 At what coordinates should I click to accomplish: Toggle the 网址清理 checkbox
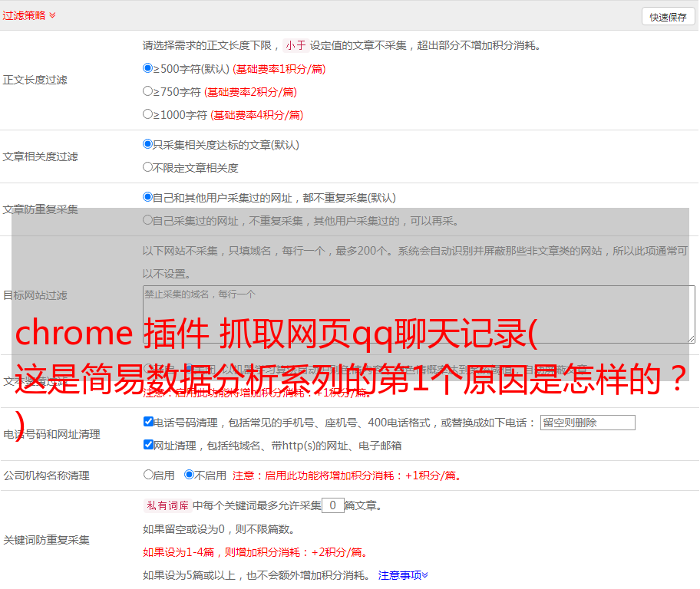click(148, 445)
